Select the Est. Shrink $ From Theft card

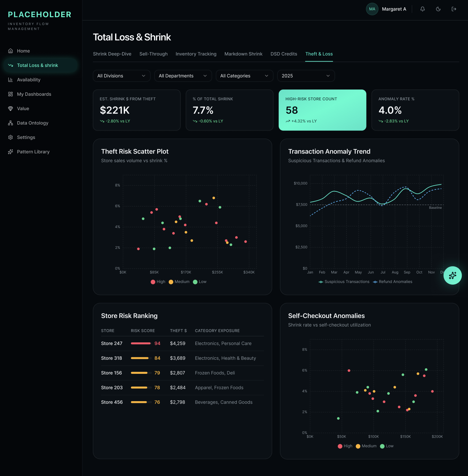[x=137, y=110]
